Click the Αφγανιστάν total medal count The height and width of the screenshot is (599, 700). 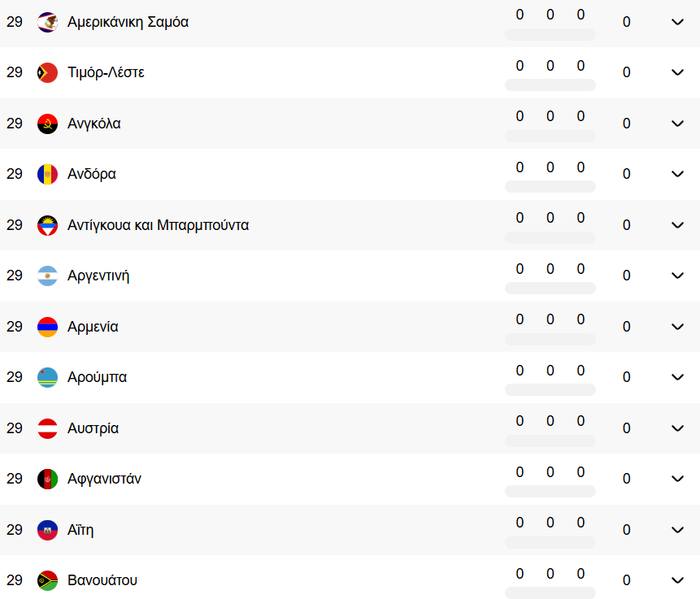point(626,479)
